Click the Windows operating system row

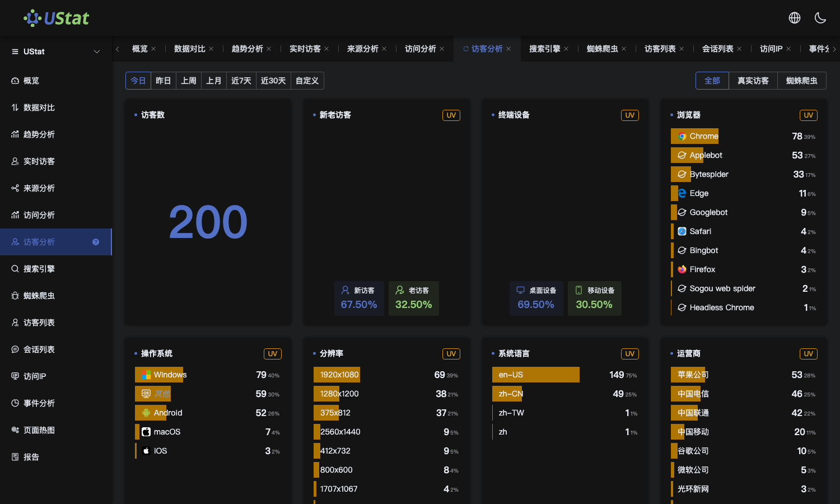click(x=208, y=375)
